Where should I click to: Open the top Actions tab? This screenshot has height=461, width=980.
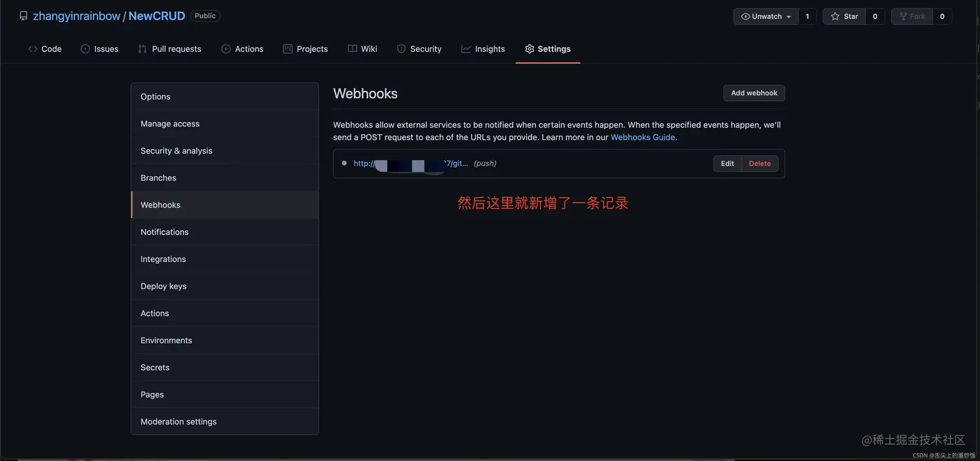[x=242, y=49]
